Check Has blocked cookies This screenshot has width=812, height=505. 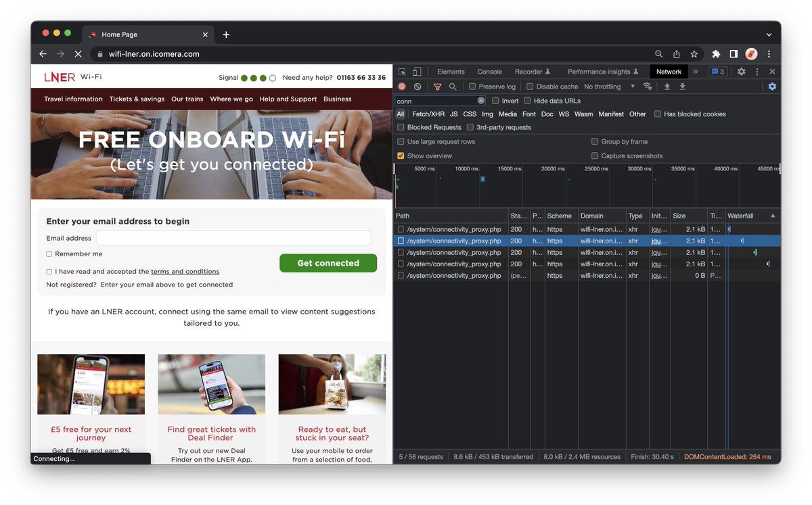(x=658, y=114)
